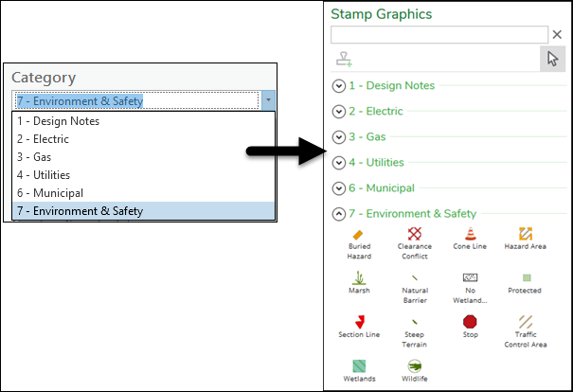Expand the 1 - Design Notes group

(339, 86)
